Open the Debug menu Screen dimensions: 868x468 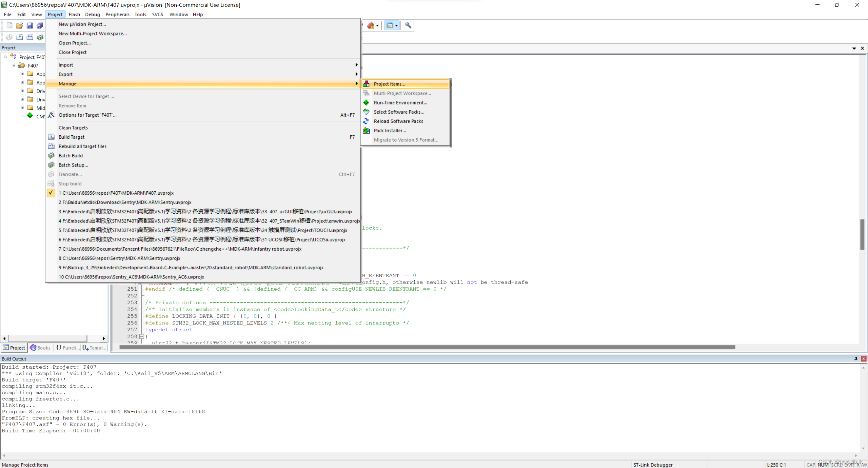click(x=93, y=15)
